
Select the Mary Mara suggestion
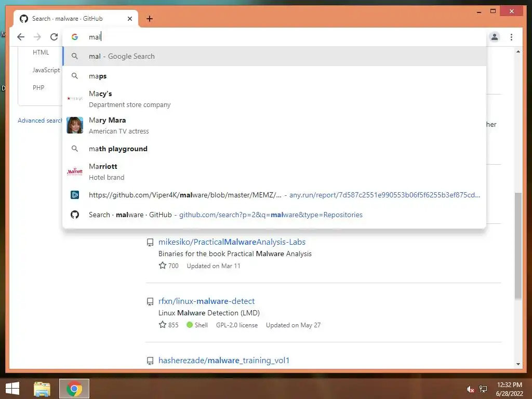coord(274,125)
